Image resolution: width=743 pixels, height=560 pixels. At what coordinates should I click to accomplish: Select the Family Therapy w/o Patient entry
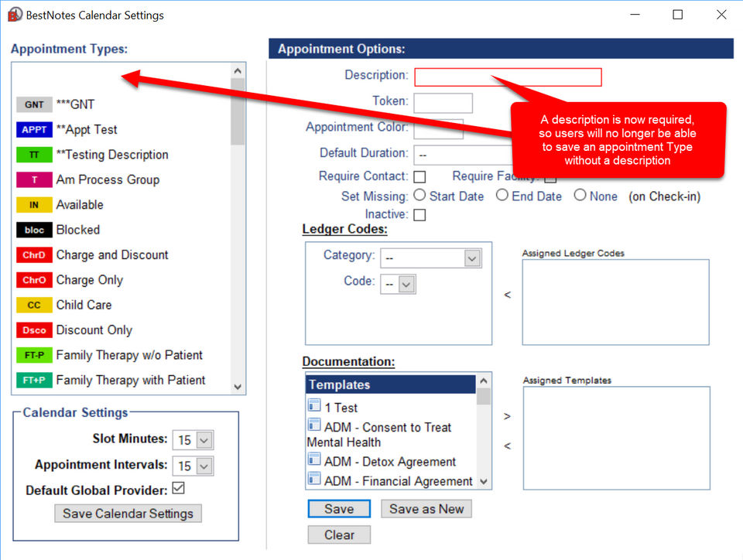pyautogui.click(x=129, y=356)
